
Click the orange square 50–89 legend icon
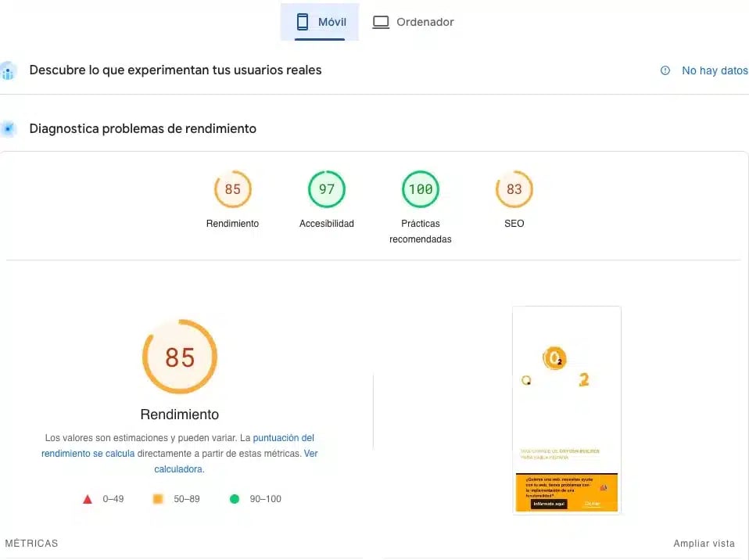click(x=158, y=499)
